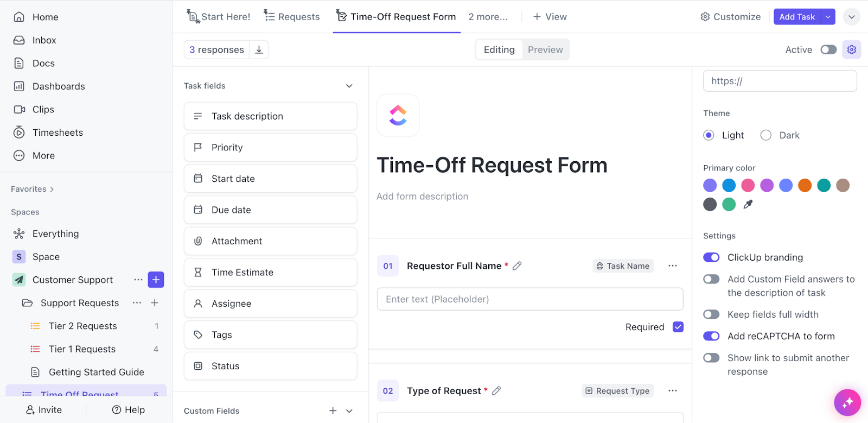Open the Timesheets section in sidebar
This screenshot has height=423, width=868.
pos(58,132)
